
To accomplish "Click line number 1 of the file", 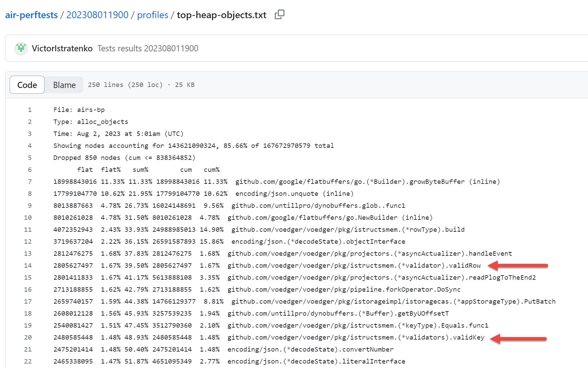I will click(29, 110).
